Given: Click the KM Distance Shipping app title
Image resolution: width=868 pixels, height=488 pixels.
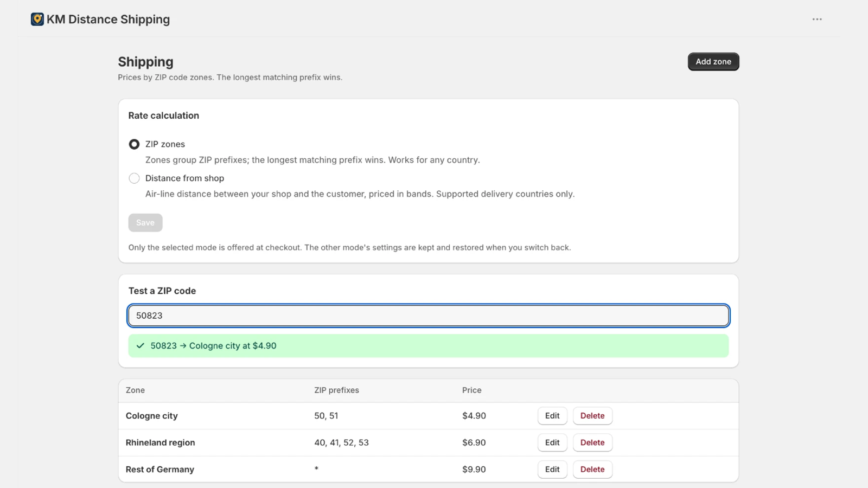Looking at the screenshot, I should coord(108,20).
